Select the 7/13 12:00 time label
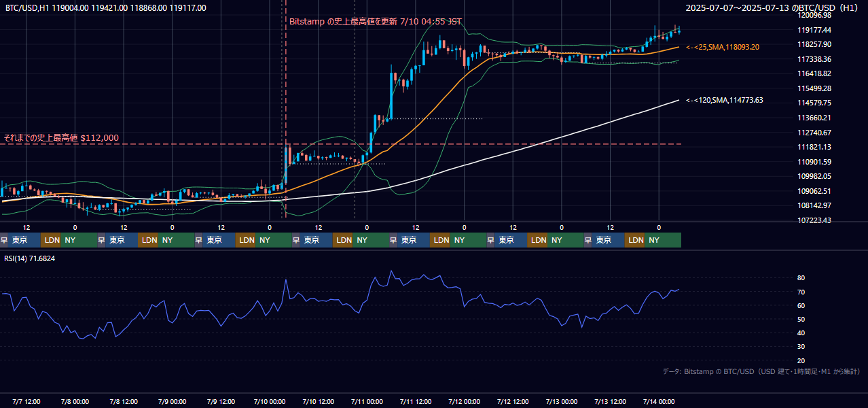The height and width of the screenshot is (408, 868). pyautogui.click(x=611, y=401)
